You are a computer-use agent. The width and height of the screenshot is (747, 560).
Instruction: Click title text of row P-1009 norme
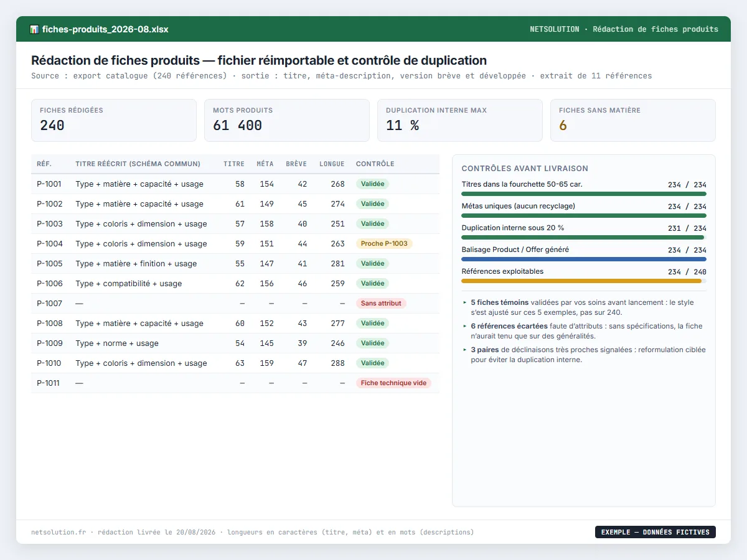coord(117,343)
